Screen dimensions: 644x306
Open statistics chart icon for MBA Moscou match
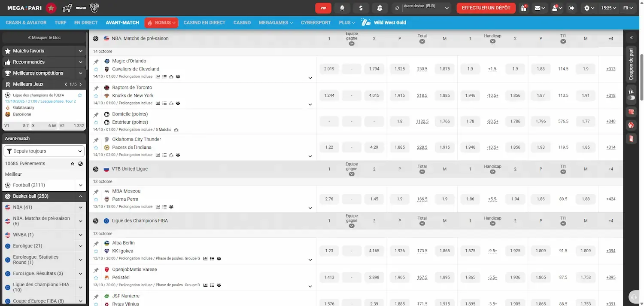pos(158,207)
